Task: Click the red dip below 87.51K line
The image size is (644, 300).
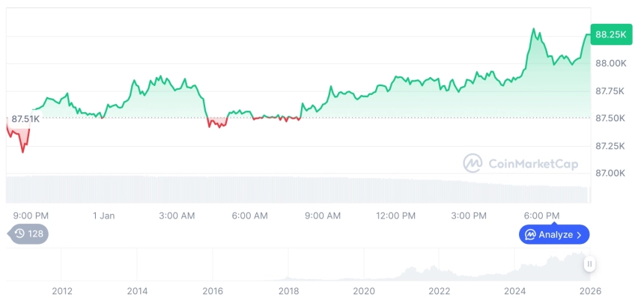Action: click(x=22, y=142)
